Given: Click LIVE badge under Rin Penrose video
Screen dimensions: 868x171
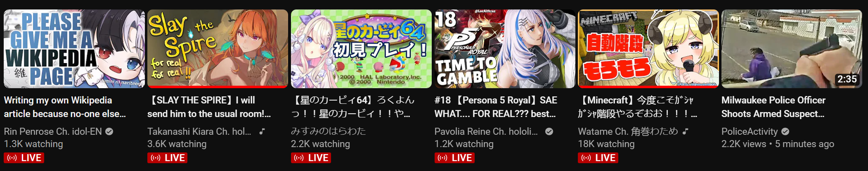Looking at the screenshot, I should 24,158.
